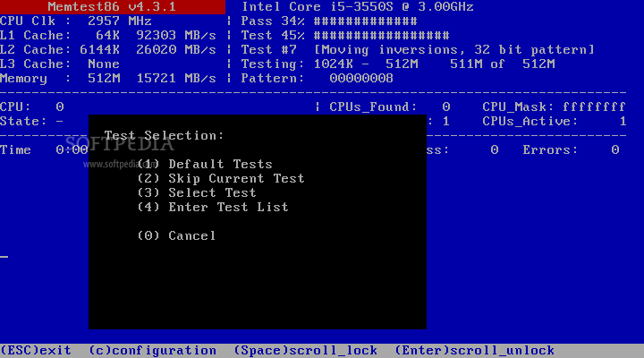Viewport: 644px width, 358px height.
Task: Click the Pattern 00000008 value
Action: 361,79
